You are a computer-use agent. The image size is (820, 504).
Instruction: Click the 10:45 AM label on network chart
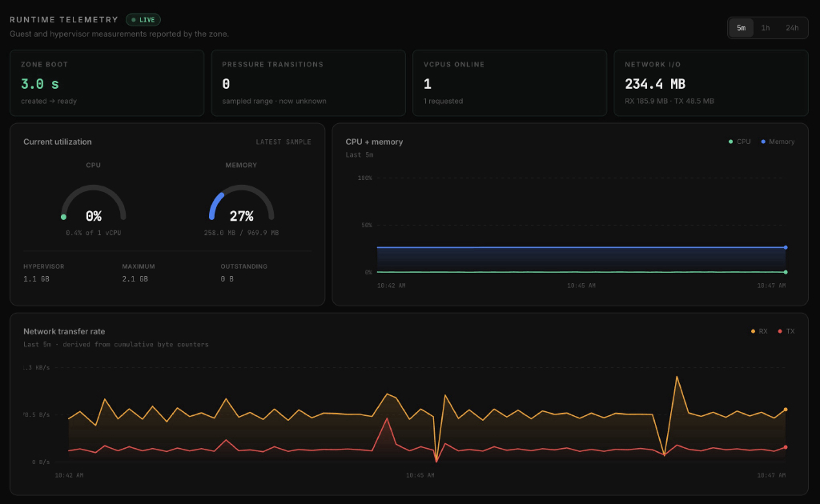[420, 475]
